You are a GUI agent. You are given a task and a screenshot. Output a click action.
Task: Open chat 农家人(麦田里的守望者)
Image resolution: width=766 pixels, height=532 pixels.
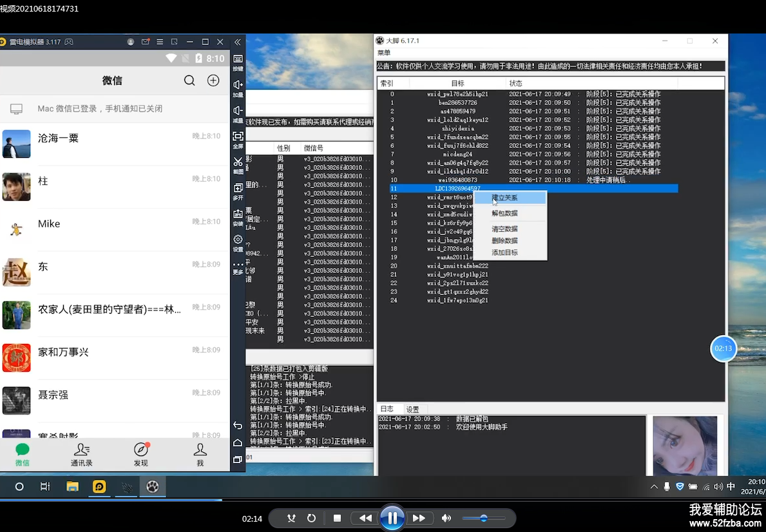click(x=115, y=316)
